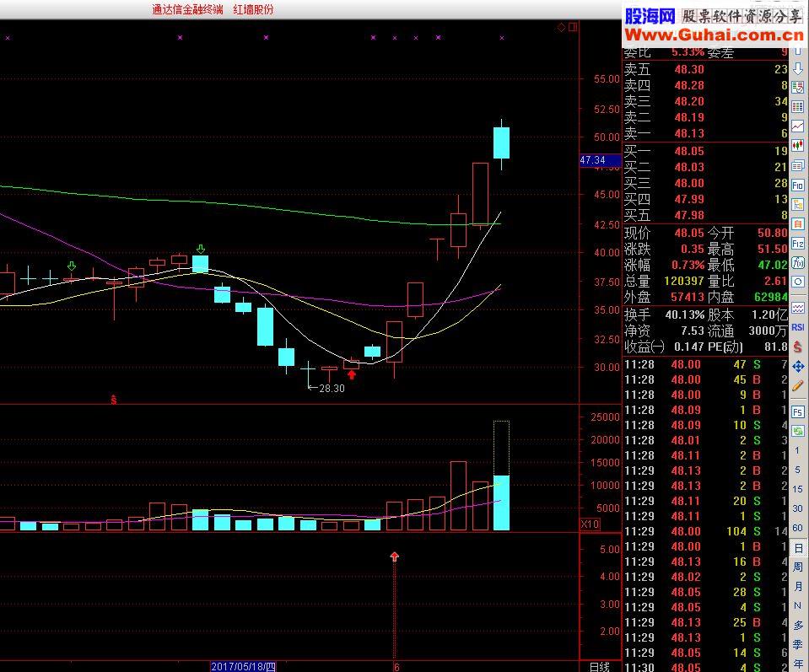Click the 红墙股份 stock name in title
This screenshot has width=809, height=672.
click(253, 9)
